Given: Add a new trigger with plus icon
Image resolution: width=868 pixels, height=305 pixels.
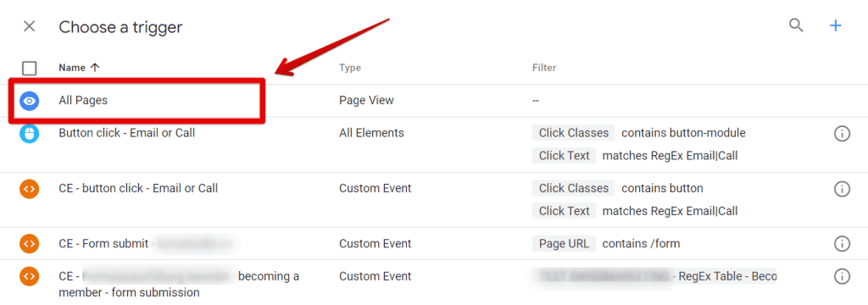Looking at the screenshot, I should (835, 25).
